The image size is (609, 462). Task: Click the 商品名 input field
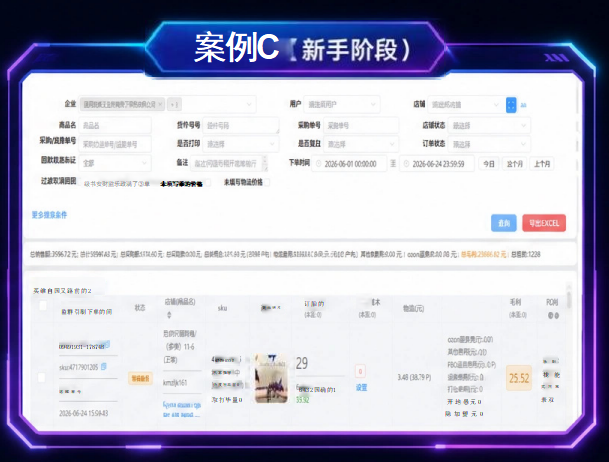point(115,125)
